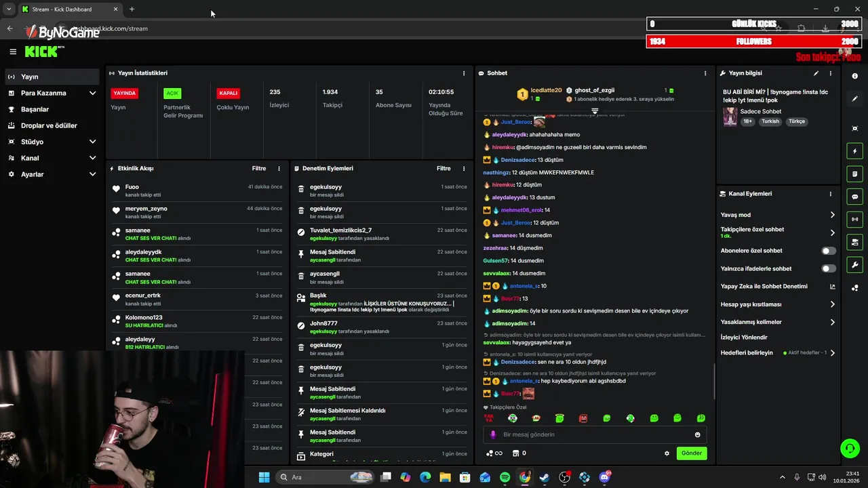Click the chat panel vertical scrollbar
This screenshot has width=868, height=488.
pyautogui.click(x=713, y=382)
